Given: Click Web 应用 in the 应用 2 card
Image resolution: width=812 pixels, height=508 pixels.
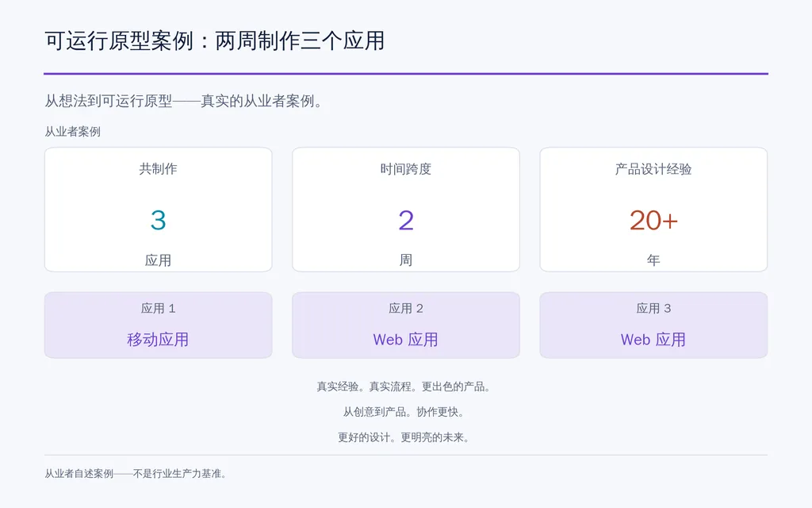Looking at the screenshot, I should (x=405, y=340).
